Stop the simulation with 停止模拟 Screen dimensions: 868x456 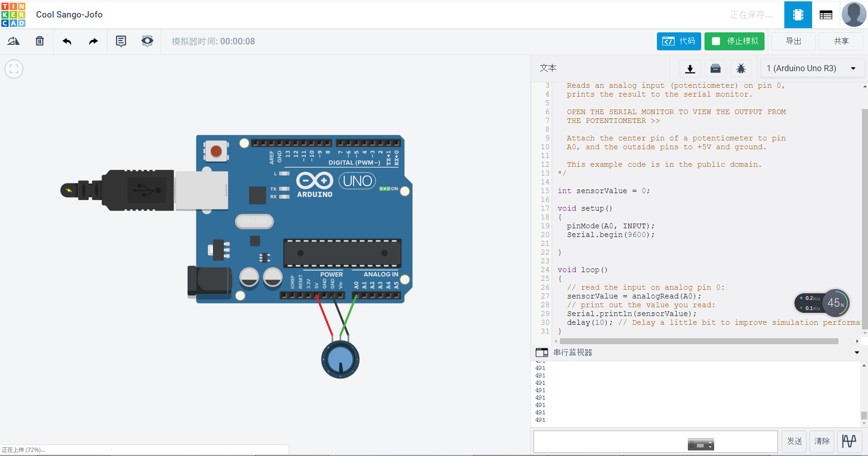coord(734,41)
